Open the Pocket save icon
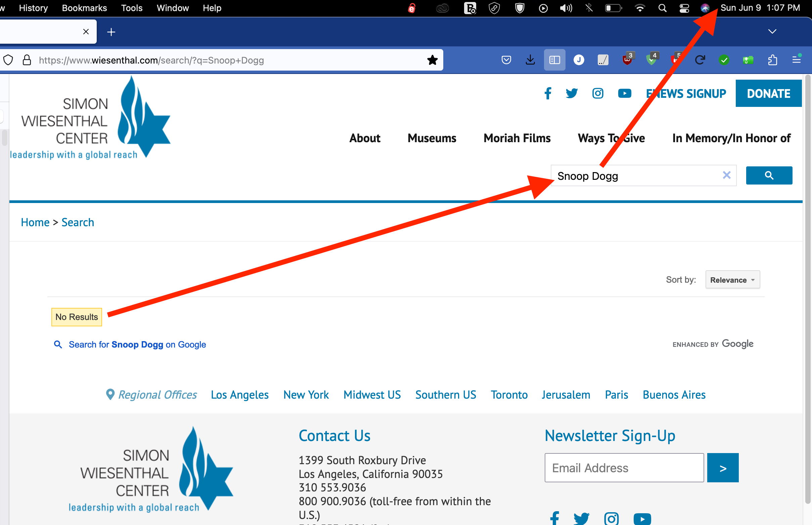 pos(506,60)
